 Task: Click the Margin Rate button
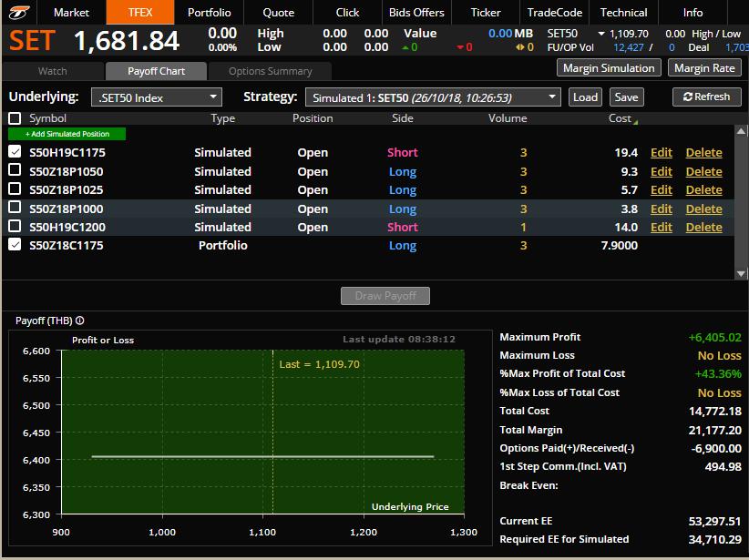tap(704, 67)
